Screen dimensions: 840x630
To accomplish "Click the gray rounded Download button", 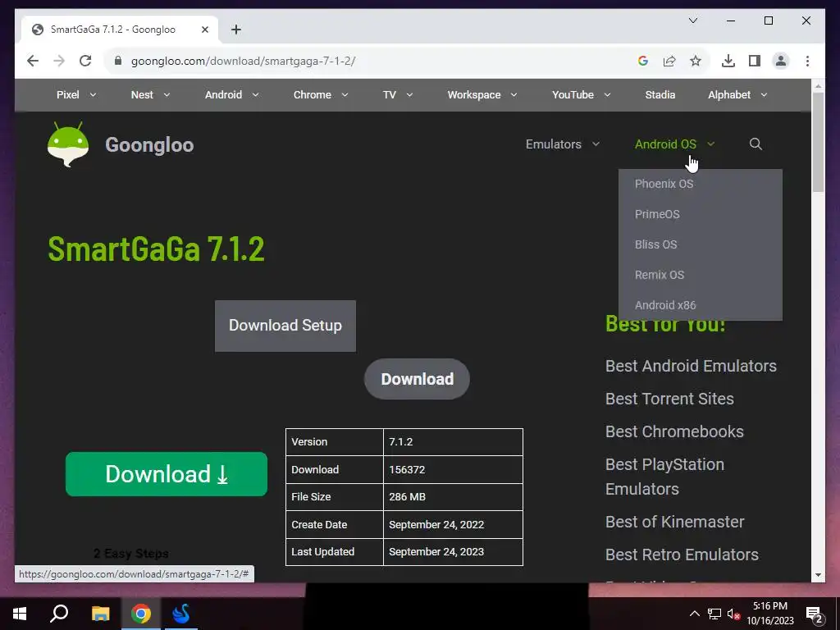I will pos(417,379).
